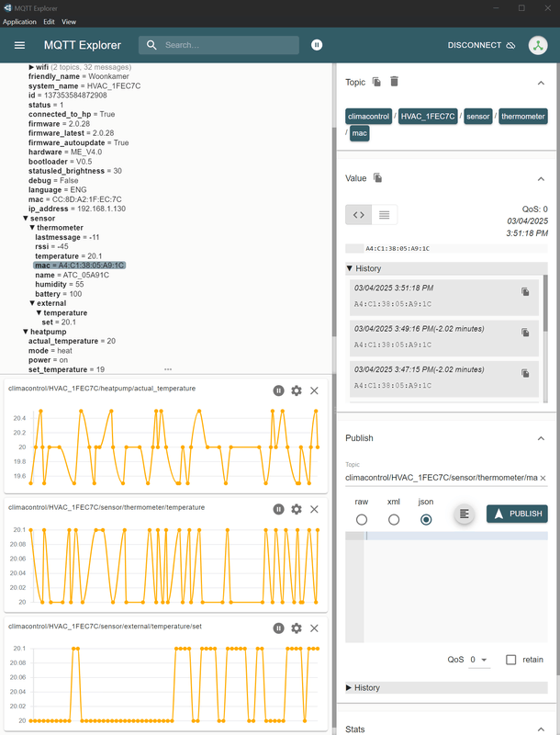Click the green connection avatar icon

click(x=538, y=45)
